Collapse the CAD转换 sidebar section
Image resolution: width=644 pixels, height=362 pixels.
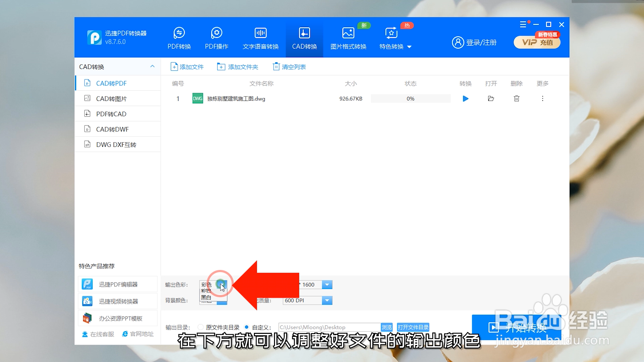pos(152,66)
